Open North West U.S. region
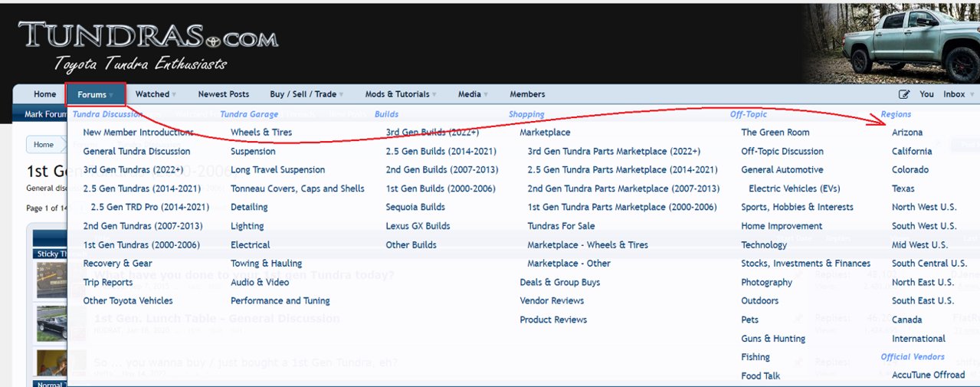The image size is (980, 387). 924,207
